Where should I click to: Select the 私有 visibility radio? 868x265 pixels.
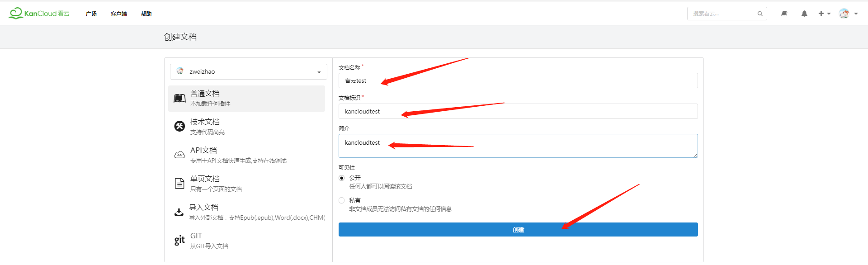tap(342, 200)
